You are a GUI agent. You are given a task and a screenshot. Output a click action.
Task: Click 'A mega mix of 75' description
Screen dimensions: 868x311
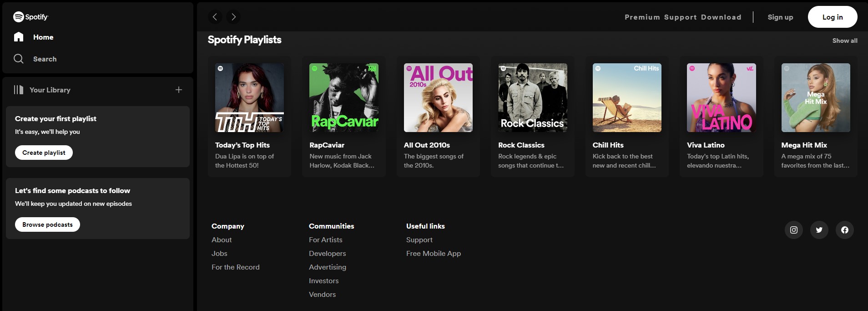pos(815,161)
